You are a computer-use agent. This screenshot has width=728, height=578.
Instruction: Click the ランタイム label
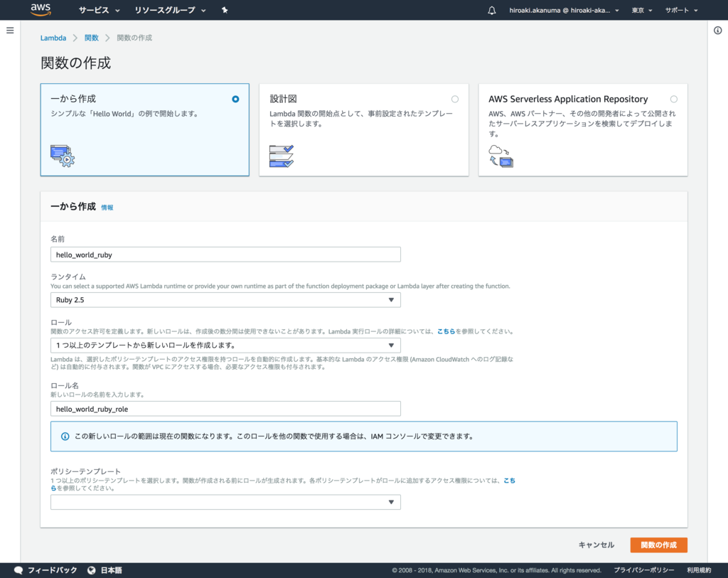[68, 277]
